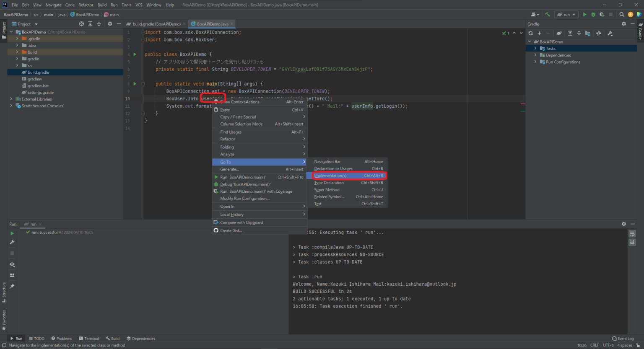Expand Run Configurations in the Gradle panel

[535, 62]
